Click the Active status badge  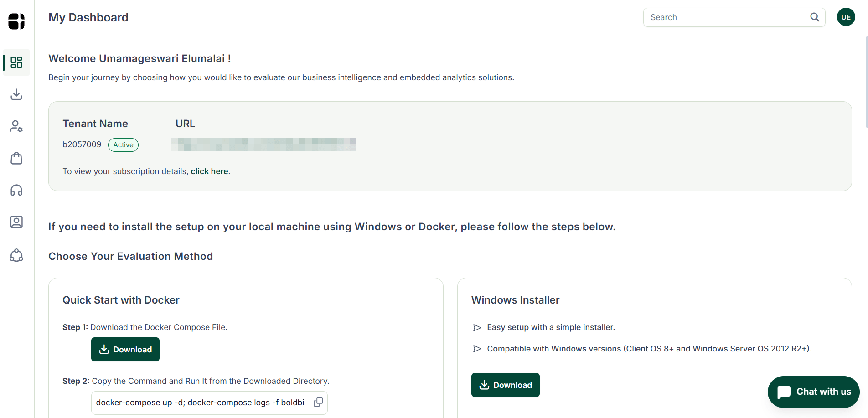123,145
